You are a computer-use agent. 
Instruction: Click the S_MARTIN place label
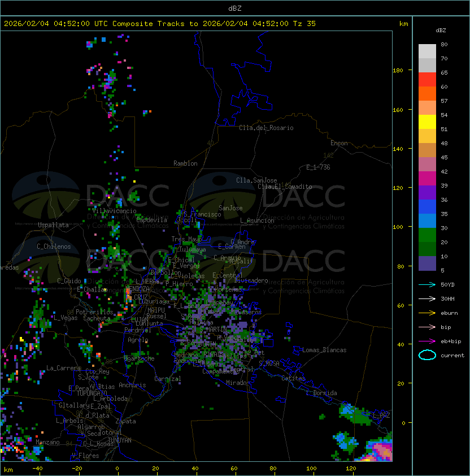click(214, 330)
